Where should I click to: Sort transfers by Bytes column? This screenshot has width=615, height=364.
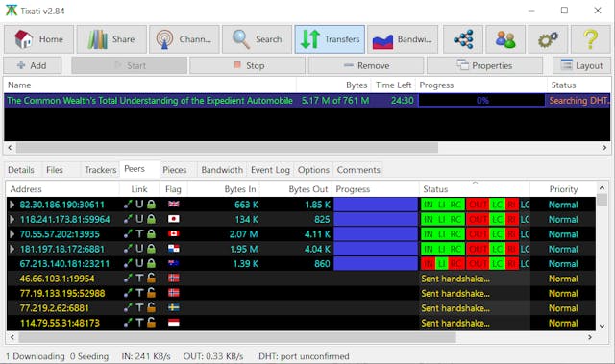(333, 85)
